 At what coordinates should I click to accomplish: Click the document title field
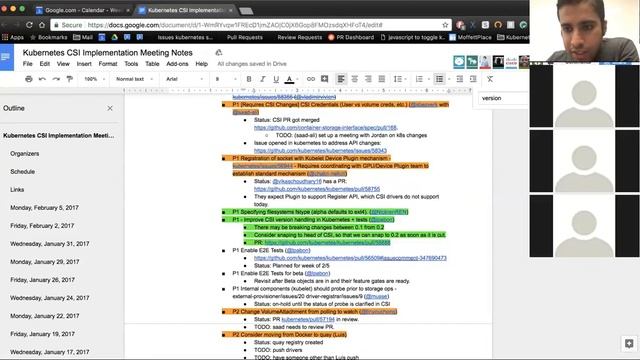pyautogui.click(x=107, y=53)
